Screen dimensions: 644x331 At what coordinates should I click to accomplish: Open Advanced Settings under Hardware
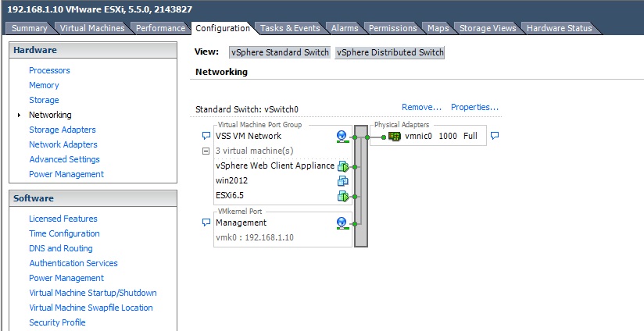click(64, 159)
